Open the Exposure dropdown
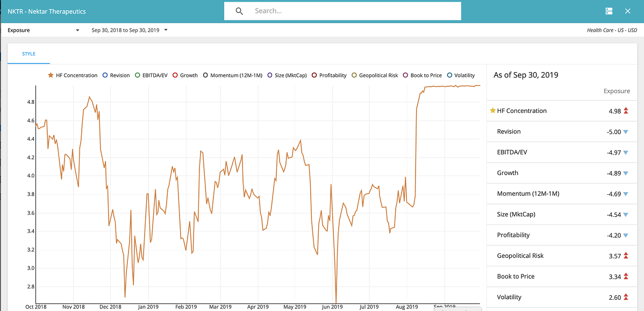The width and height of the screenshot is (644, 311). click(43, 30)
